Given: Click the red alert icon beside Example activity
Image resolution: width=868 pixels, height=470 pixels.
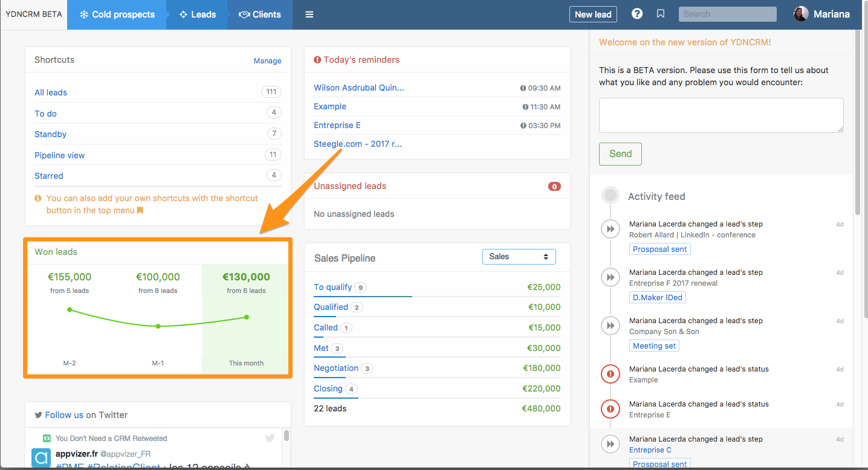Looking at the screenshot, I should 611,374.
